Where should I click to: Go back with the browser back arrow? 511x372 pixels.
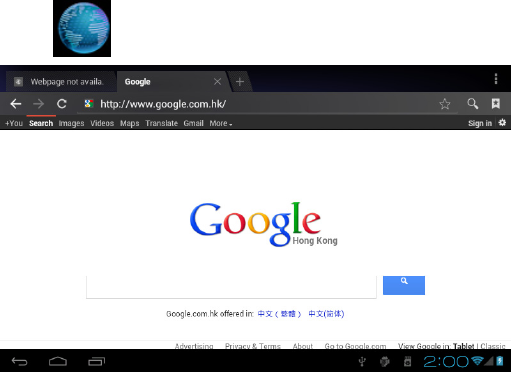16,104
